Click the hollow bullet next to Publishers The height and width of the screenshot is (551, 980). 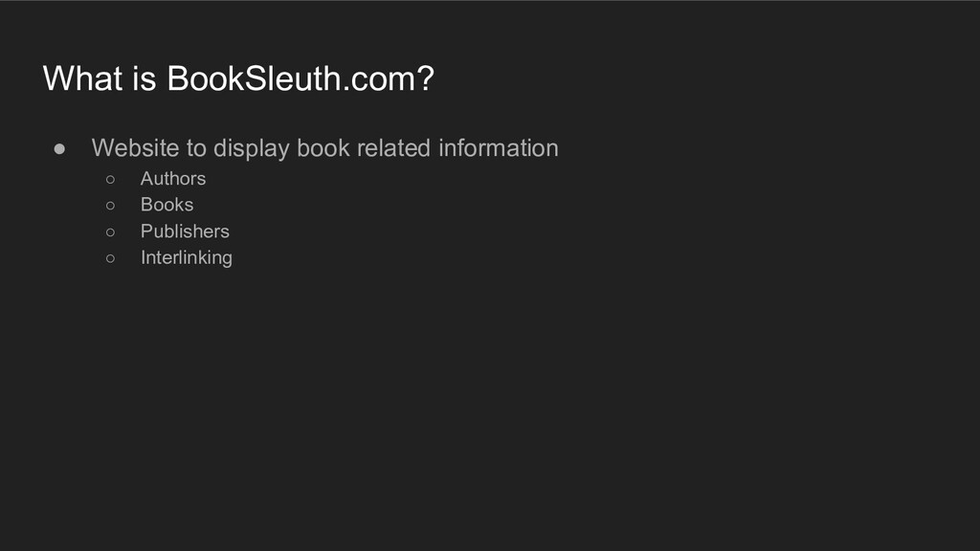(111, 232)
